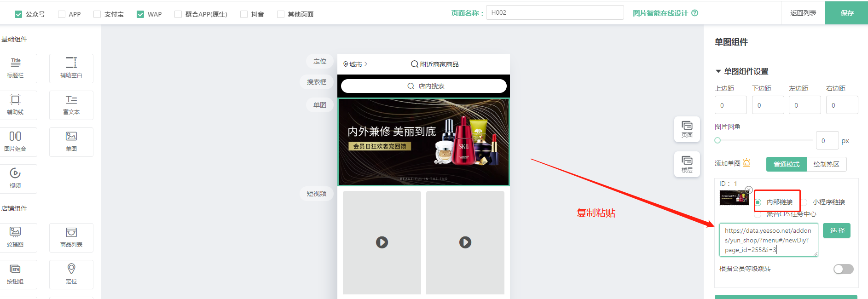868x299 pixels.
Task: Select the 标题栏 title bar component
Action: [16, 68]
